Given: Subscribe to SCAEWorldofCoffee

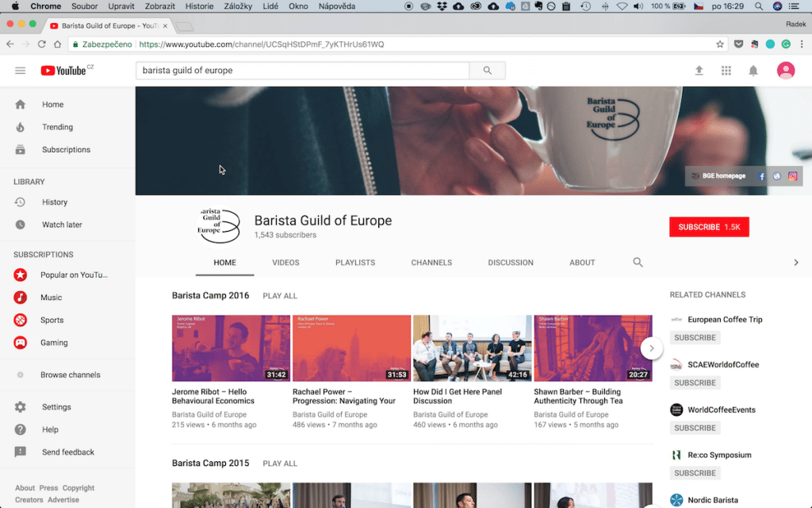Looking at the screenshot, I should point(695,383).
